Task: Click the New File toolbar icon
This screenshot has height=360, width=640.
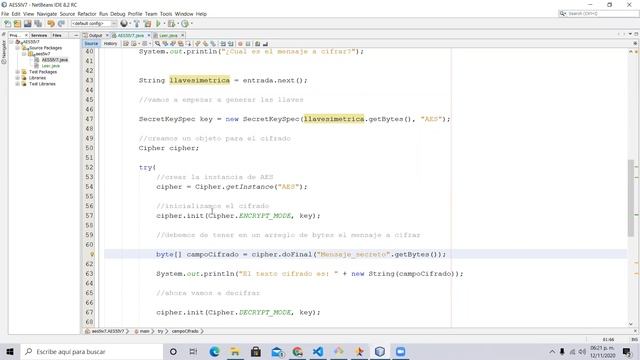Action: point(7,24)
